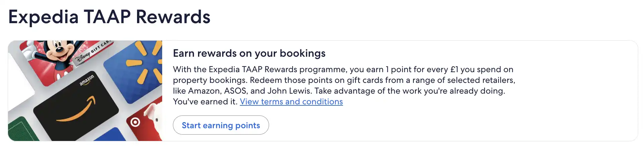The image size is (644, 147).
Task: Click the Target bullseye logo
Action: pyautogui.click(x=135, y=122)
